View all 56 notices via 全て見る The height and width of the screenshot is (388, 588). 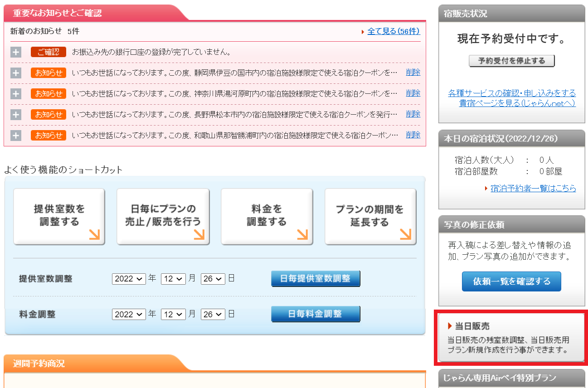[x=393, y=31]
